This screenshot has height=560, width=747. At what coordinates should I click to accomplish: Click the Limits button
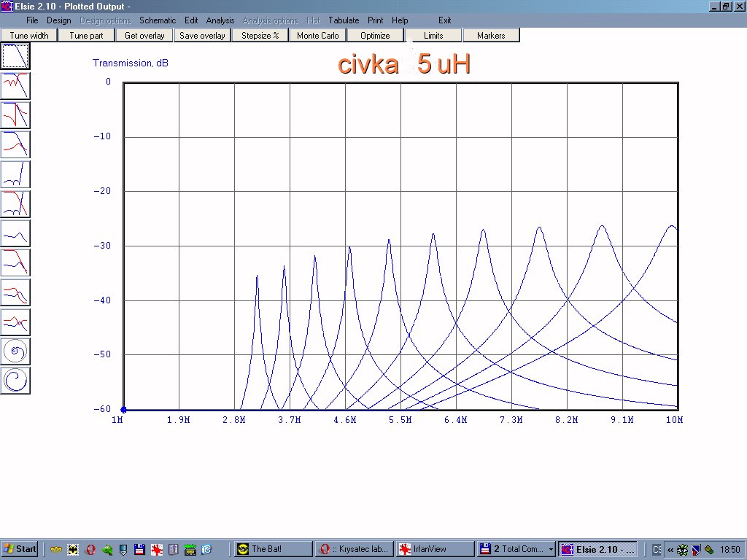pos(433,35)
